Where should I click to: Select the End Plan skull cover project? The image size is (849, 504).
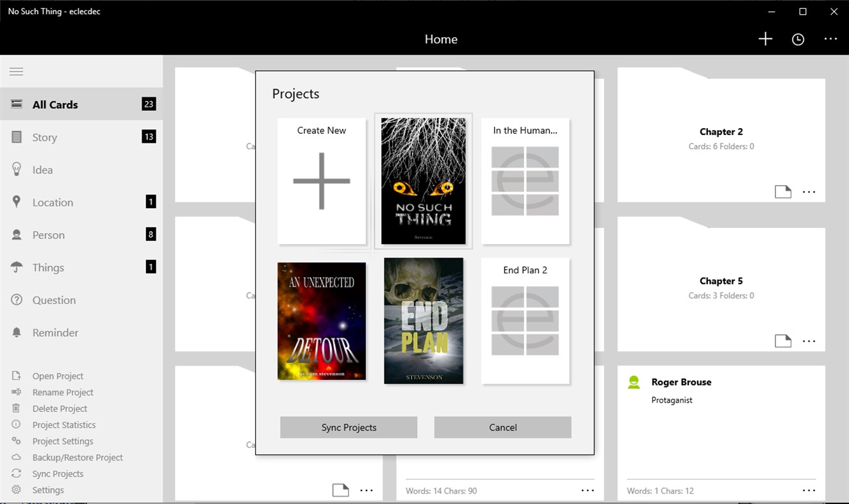pos(424,321)
